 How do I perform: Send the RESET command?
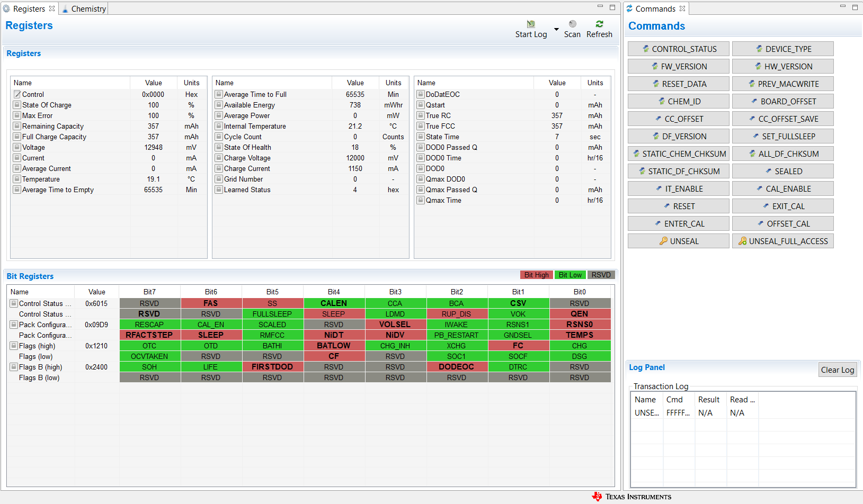pos(679,206)
